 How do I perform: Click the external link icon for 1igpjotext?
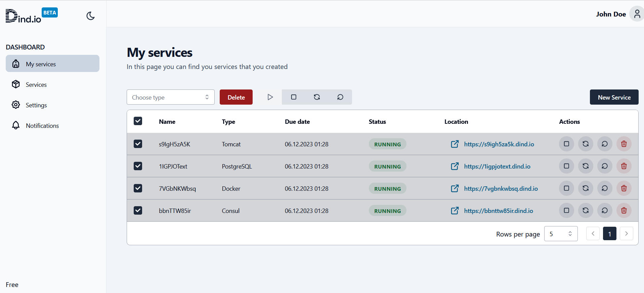[455, 166]
